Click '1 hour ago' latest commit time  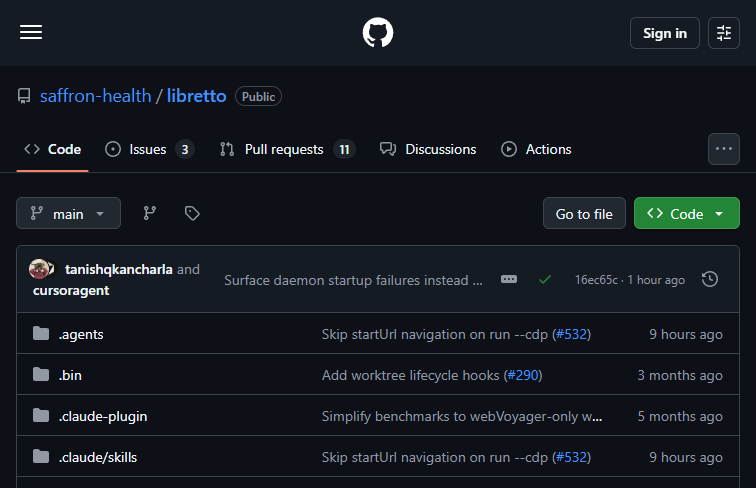pyautogui.click(x=656, y=280)
